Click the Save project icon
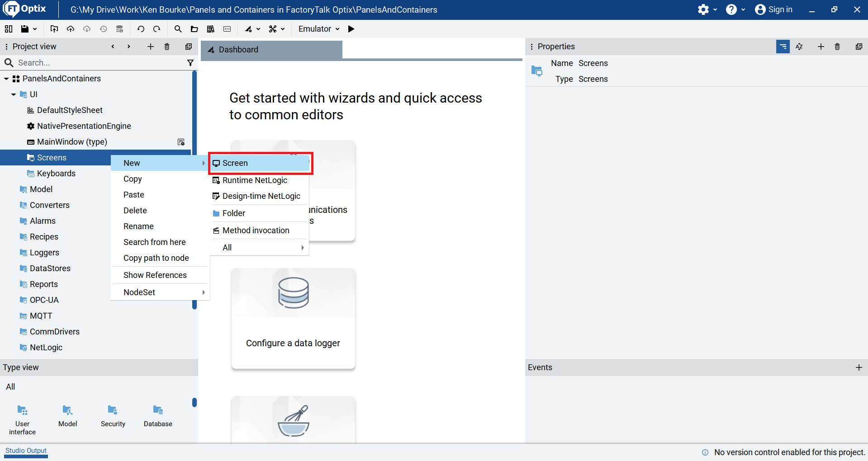This screenshot has width=868, height=461. click(25, 29)
